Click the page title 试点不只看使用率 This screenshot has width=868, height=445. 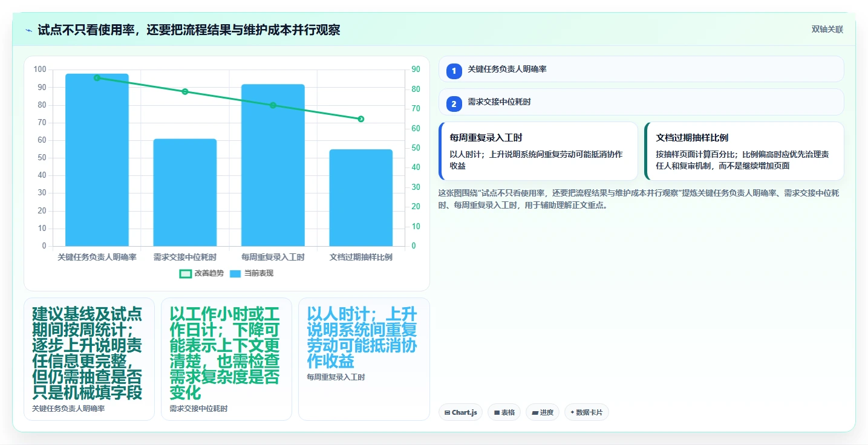pyautogui.click(x=189, y=30)
